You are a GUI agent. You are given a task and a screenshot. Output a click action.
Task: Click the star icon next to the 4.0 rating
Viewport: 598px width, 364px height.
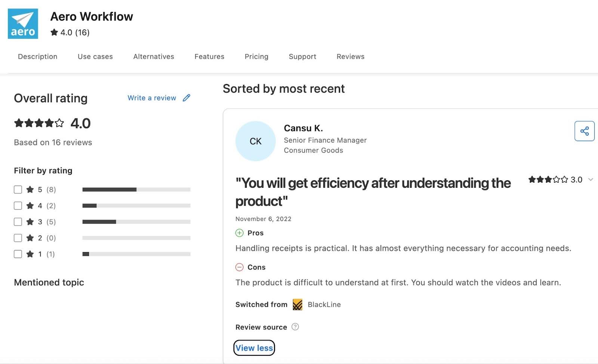pos(54,32)
